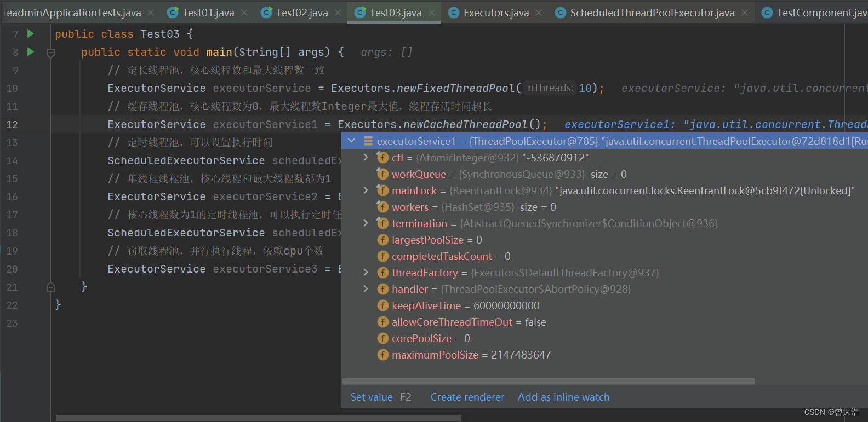868x422 pixels.
Task: Click the corePoolSize field icon
Action: [382, 338]
